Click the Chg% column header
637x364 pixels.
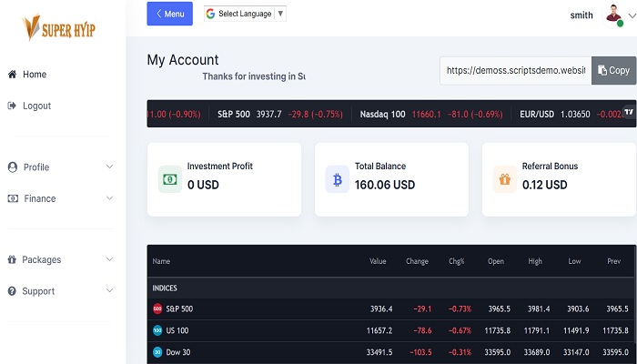pyautogui.click(x=457, y=261)
